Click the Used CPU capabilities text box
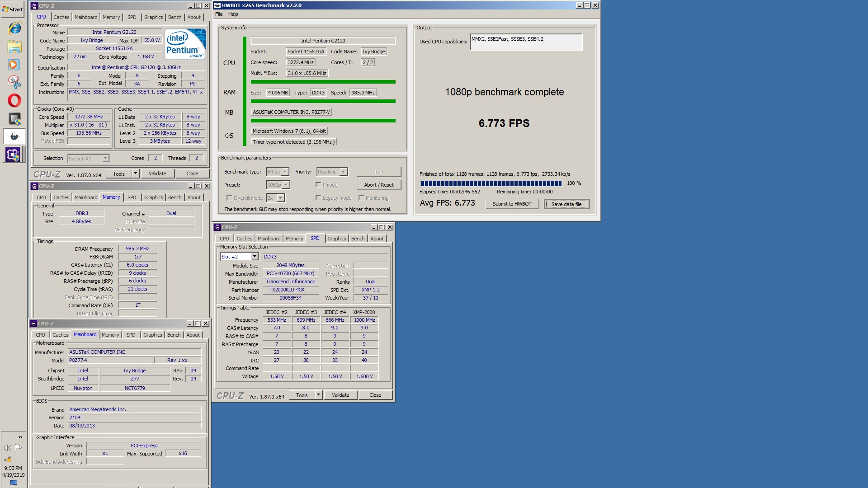Screen dimensions: 868x488 point(526,42)
